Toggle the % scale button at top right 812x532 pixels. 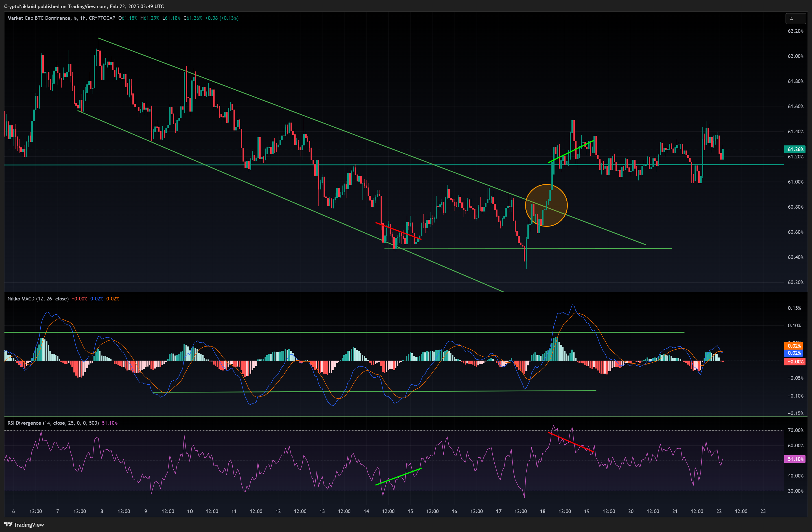point(795,18)
